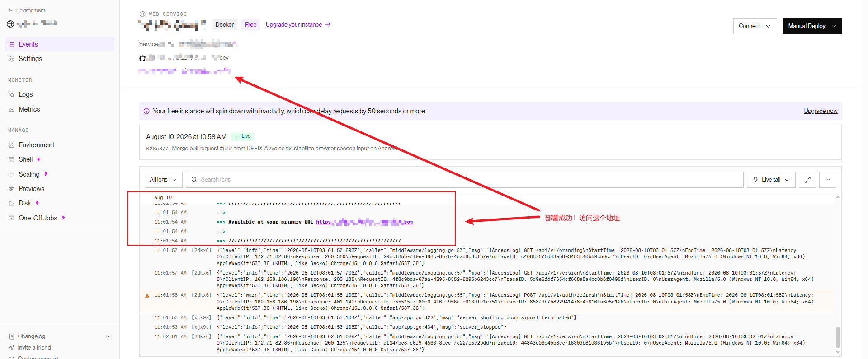Click Upgrade your instance link

(x=298, y=25)
